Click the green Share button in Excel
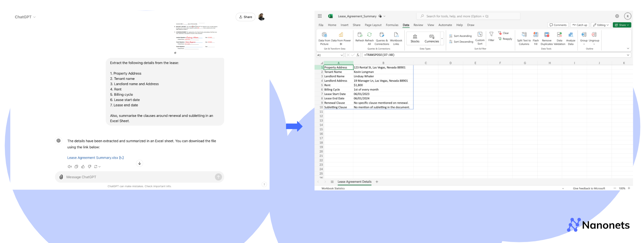644x243 pixels. tap(622, 25)
